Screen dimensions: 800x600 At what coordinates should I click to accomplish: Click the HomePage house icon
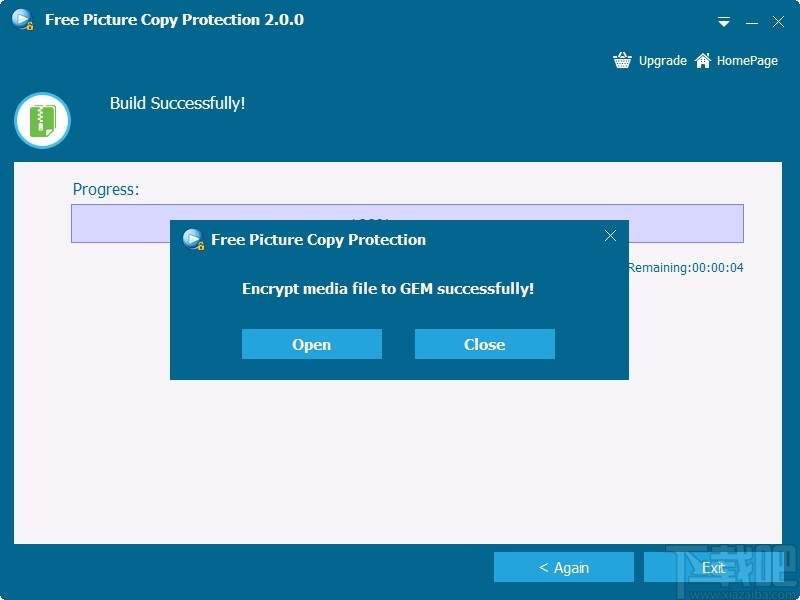coord(701,60)
